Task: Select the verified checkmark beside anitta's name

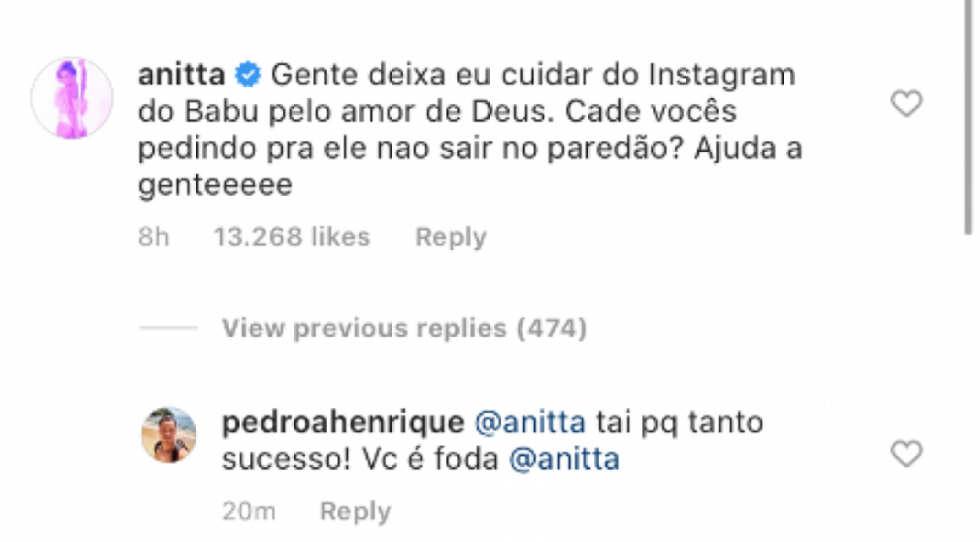Action: (248, 73)
